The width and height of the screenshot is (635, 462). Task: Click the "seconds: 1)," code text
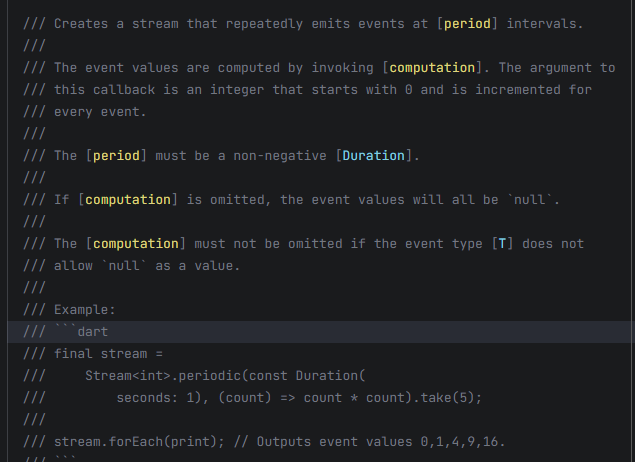point(163,398)
